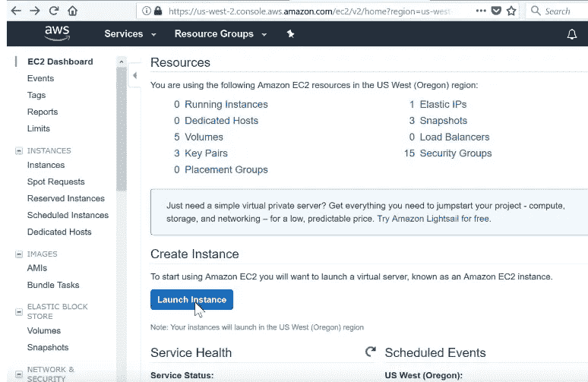Open the Volumes resource link
This screenshot has height=382, width=588.
pyautogui.click(x=204, y=137)
